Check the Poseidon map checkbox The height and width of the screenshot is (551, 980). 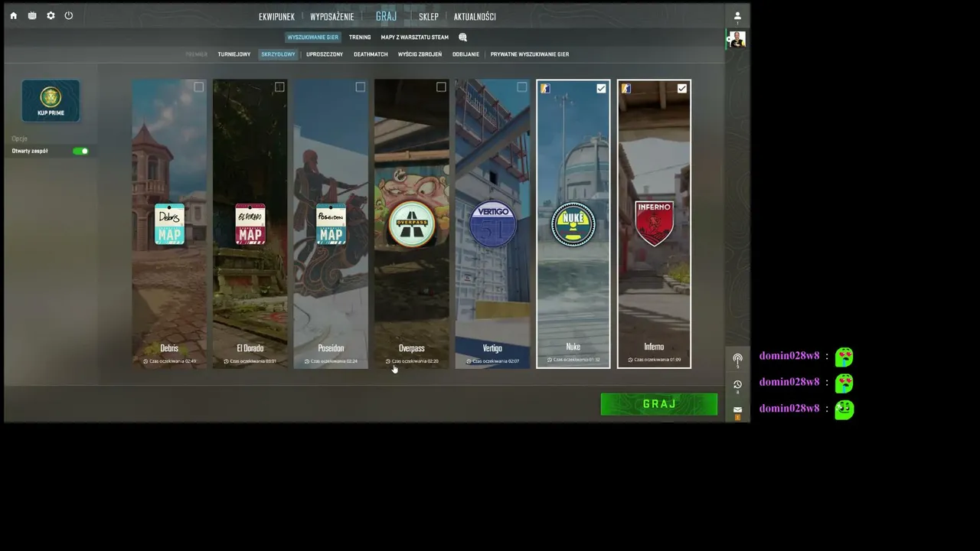(x=361, y=87)
